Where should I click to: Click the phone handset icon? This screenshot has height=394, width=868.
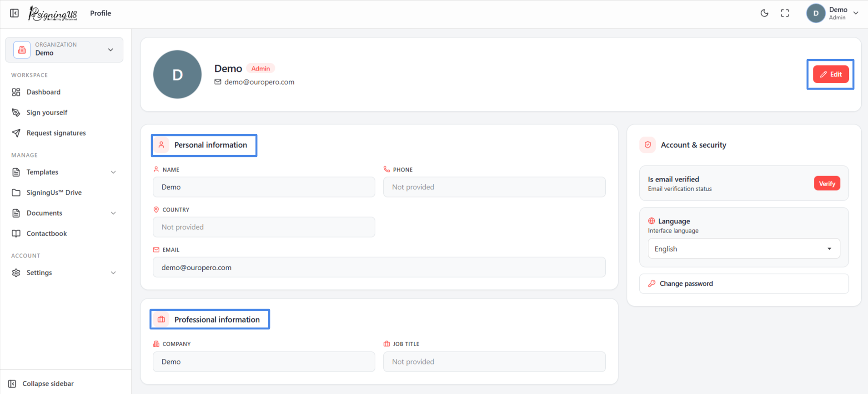[387, 169]
